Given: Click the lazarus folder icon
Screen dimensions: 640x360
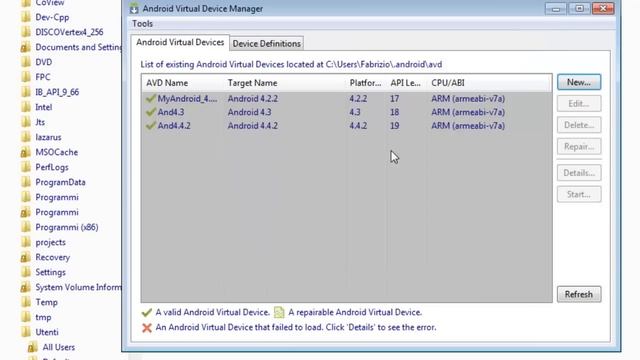Looking at the screenshot, I should pyautogui.click(x=26, y=137).
